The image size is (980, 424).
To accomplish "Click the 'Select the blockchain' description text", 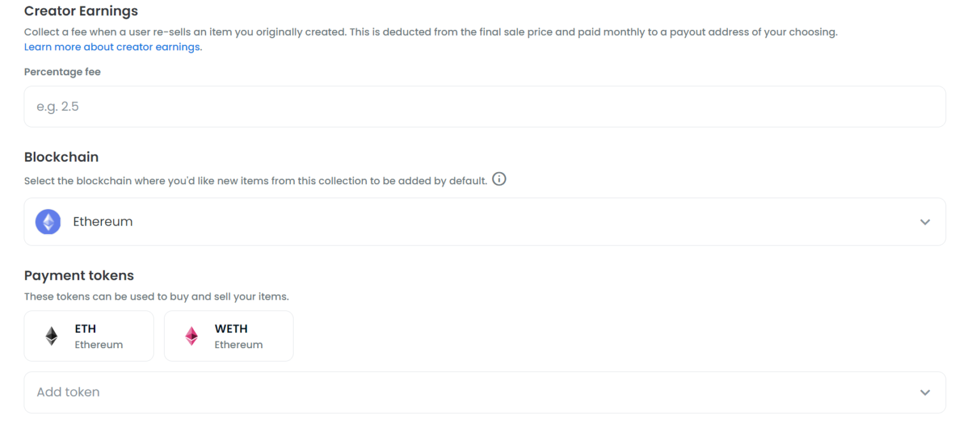I will [x=255, y=181].
